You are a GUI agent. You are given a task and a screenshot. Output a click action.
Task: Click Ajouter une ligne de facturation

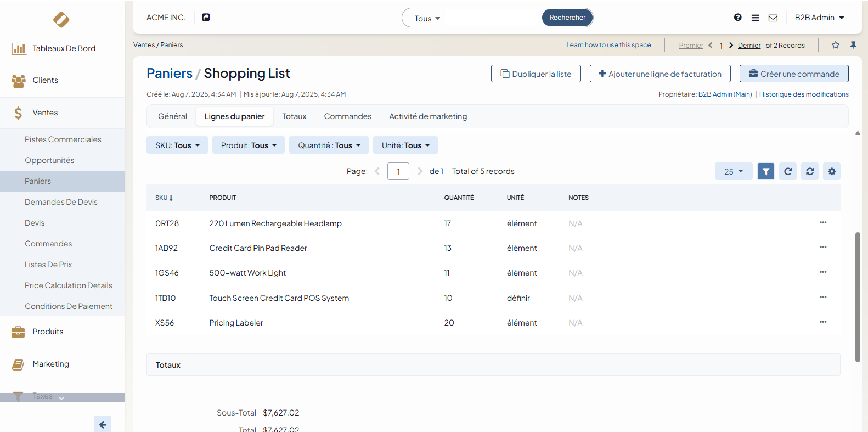tap(660, 74)
